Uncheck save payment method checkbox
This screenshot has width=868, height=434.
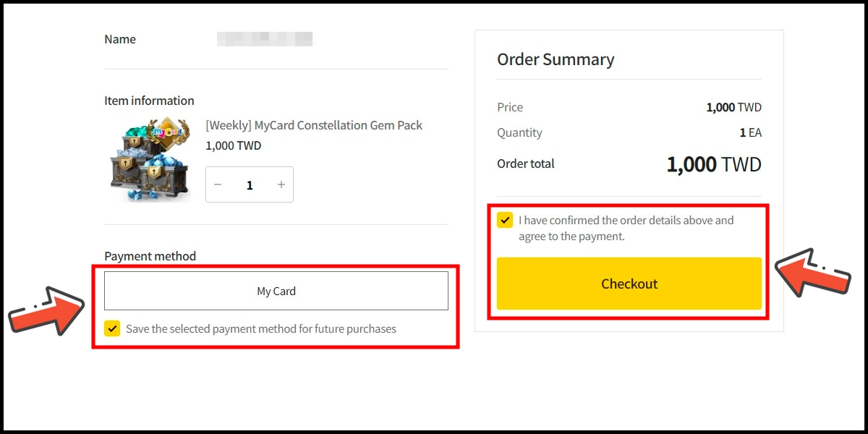(x=112, y=328)
